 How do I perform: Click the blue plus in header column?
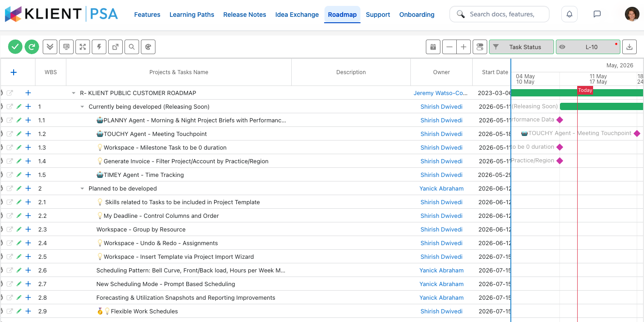coord(14,72)
